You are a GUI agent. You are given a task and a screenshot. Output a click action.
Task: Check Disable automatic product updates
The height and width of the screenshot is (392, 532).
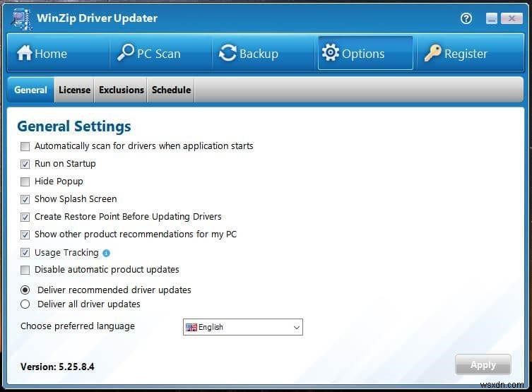(x=25, y=270)
